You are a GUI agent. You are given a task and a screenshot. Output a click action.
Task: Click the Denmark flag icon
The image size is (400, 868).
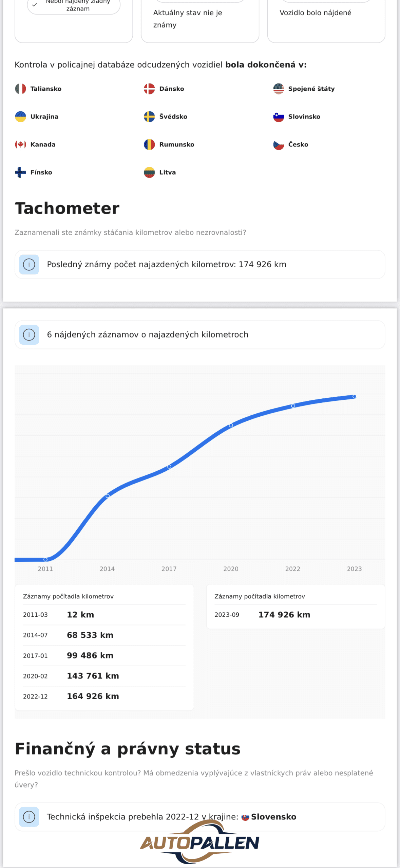149,89
